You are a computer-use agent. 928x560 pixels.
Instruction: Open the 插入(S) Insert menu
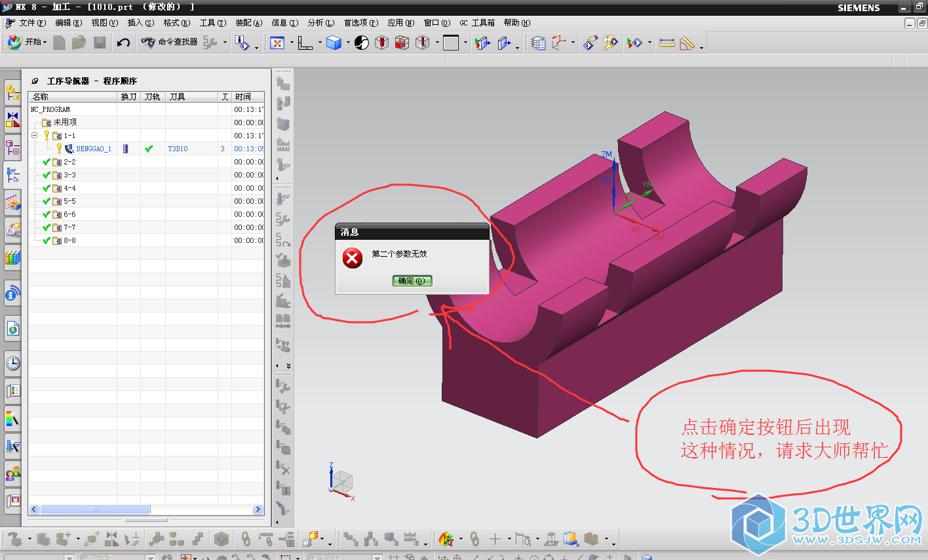(x=141, y=23)
